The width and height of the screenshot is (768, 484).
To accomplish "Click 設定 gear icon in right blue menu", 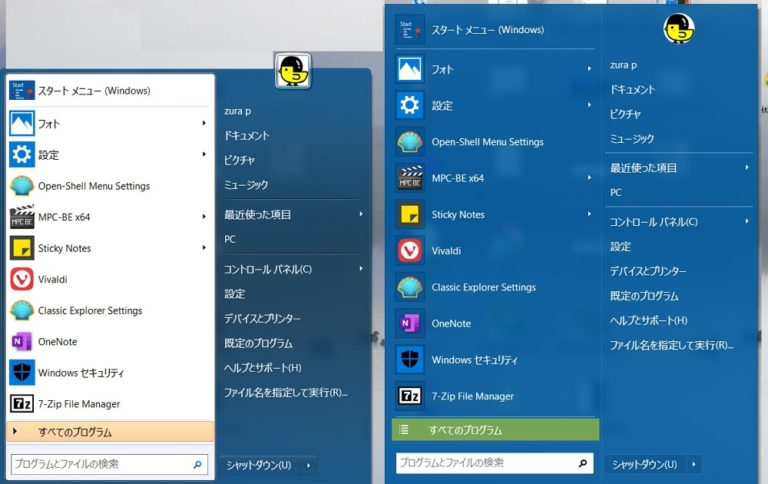I will [409, 105].
